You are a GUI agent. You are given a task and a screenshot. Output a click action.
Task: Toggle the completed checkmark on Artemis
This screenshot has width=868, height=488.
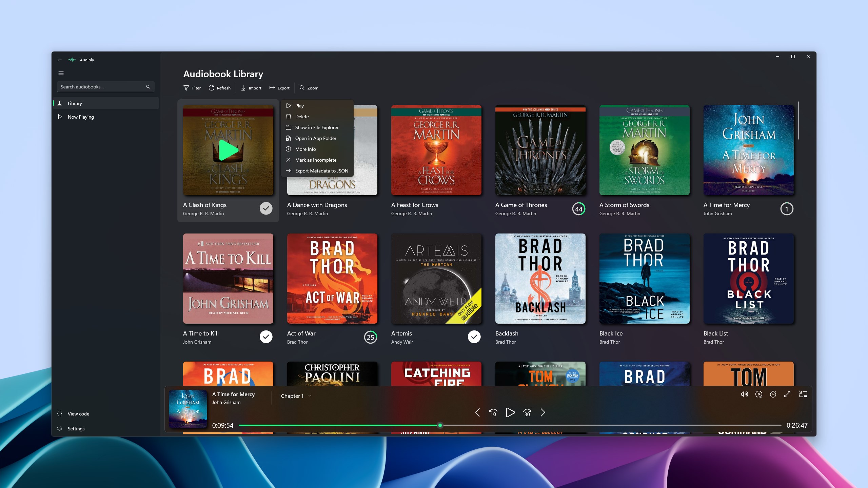click(474, 337)
